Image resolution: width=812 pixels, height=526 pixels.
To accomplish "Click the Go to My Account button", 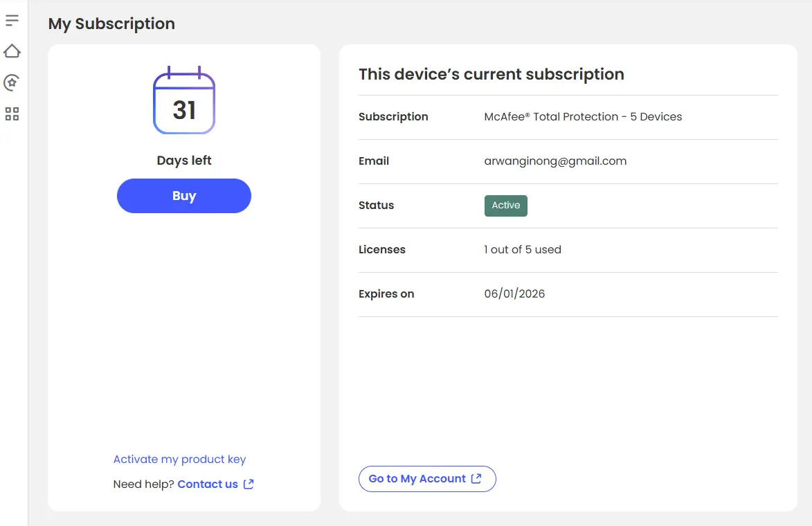I will [427, 479].
